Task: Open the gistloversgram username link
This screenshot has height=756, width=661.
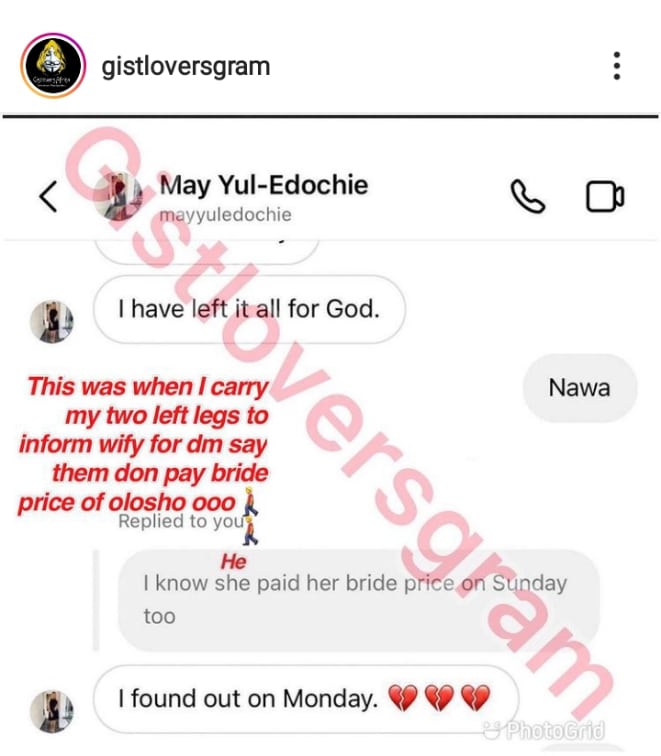Action: coord(186,66)
